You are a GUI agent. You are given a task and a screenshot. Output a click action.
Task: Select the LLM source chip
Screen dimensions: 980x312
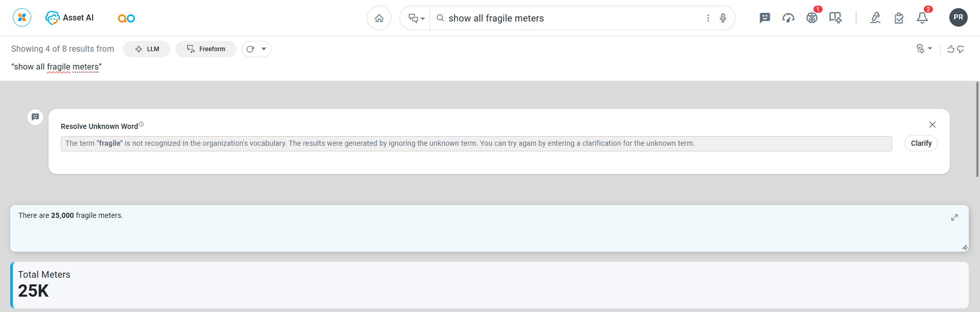(147, 49)
